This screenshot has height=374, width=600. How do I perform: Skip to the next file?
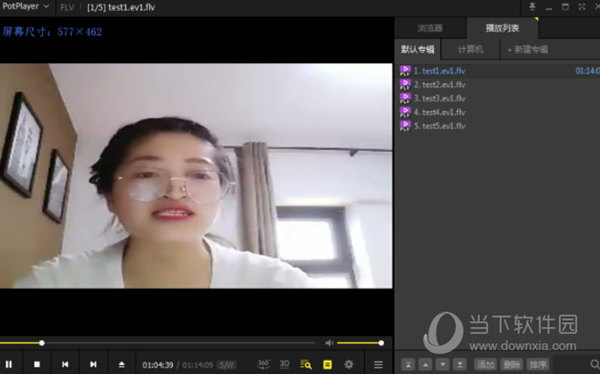click(x=93, y=364)
